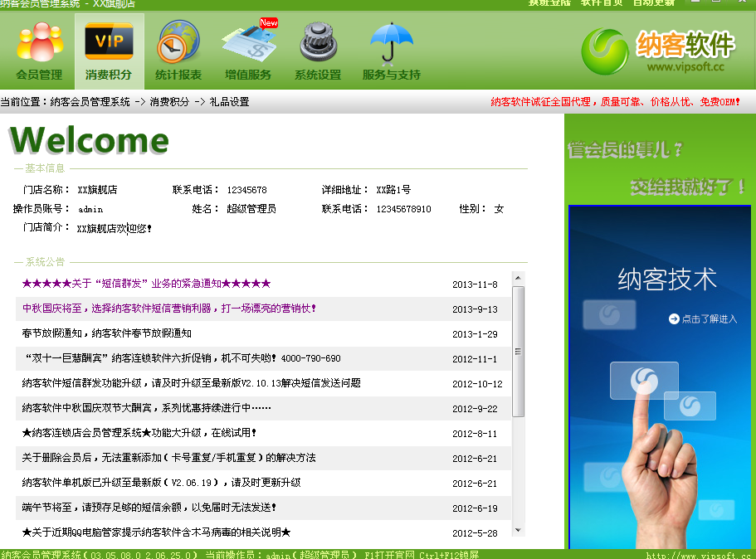Open 增值服务 icon with New badge
Viewport: 756px width, 559px height.
pyautogui.click(x=248, y=43)
